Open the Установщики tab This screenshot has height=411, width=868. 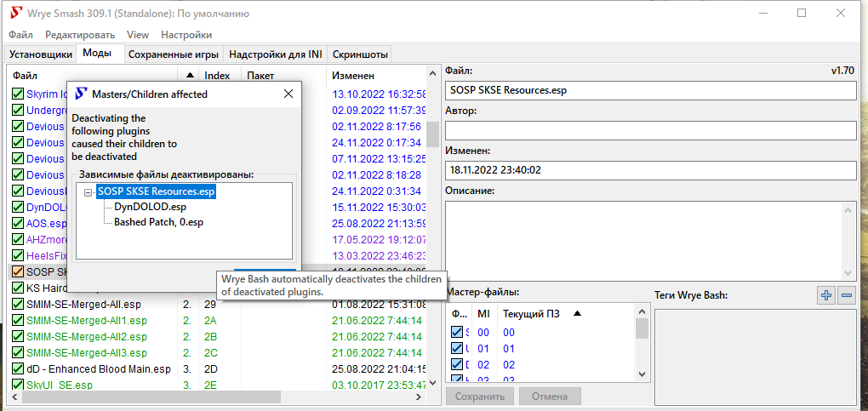coord(40,54)
